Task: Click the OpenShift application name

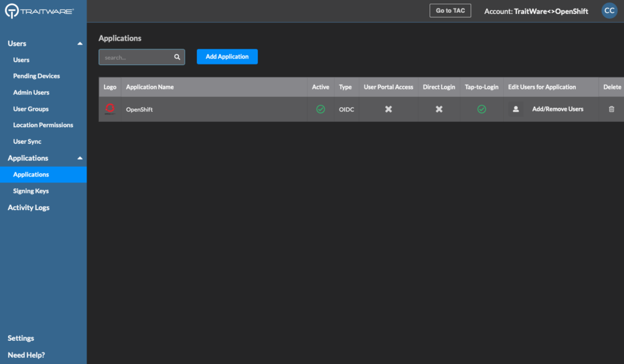Action: [140, 110]
